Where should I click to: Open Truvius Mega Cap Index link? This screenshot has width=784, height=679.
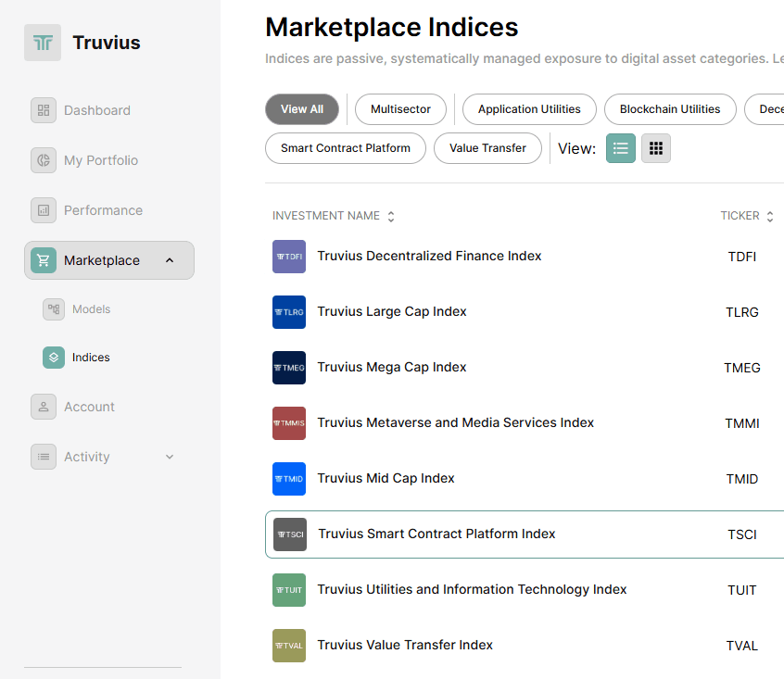(392, 367)
